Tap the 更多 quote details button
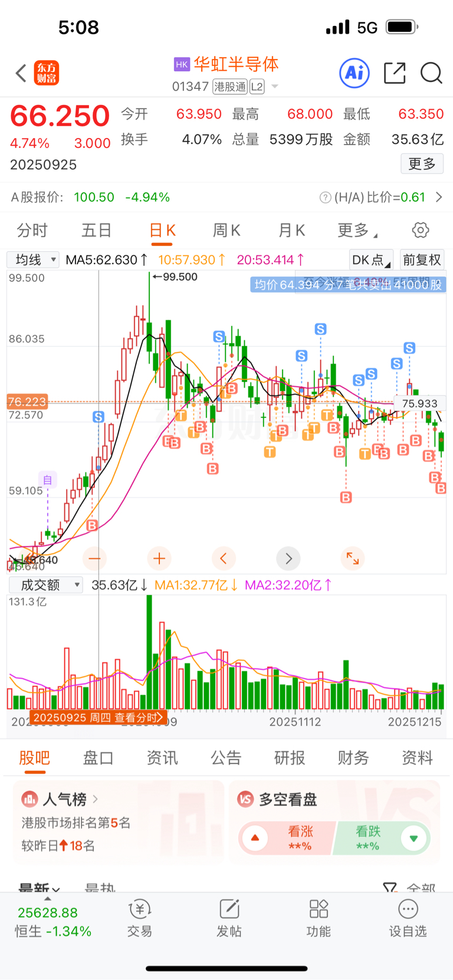 422,164
